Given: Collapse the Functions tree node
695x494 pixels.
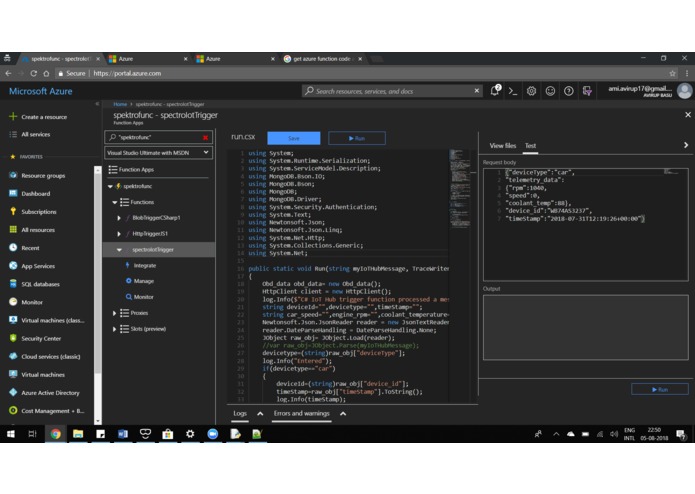Looking at the screenshot, I should pyautogui.click(x=114, y=202).
